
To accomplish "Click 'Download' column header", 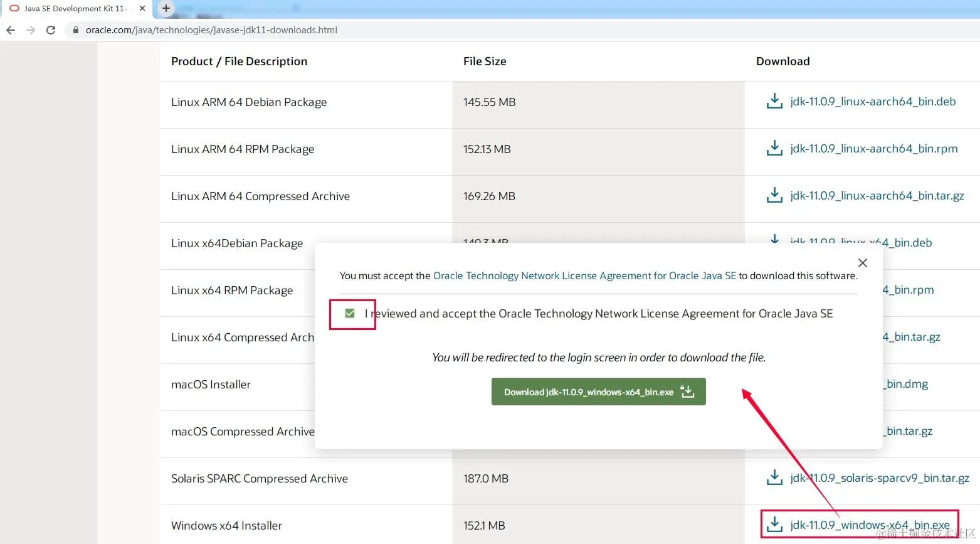I will (782, 61).
